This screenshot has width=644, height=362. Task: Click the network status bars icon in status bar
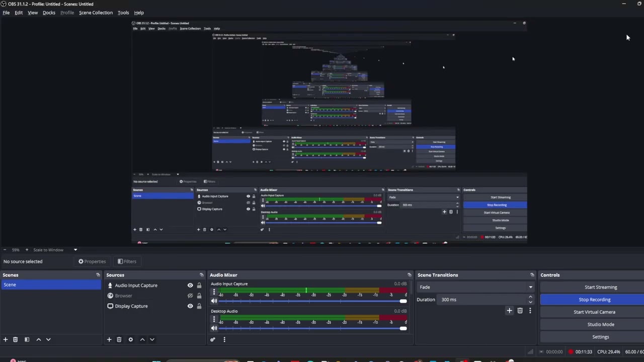pyautogui.click(x=530, y=352)
